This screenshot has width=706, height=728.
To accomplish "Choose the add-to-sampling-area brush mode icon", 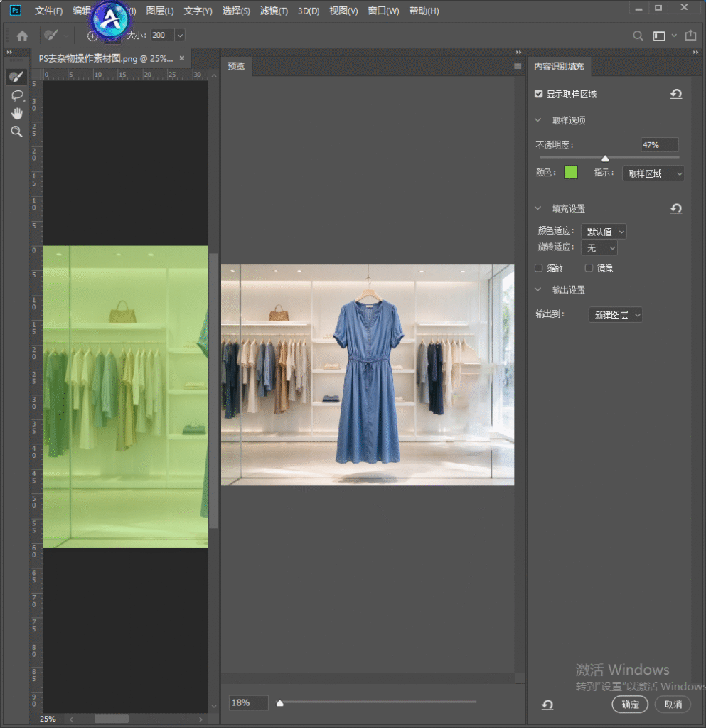I will 92,36.
